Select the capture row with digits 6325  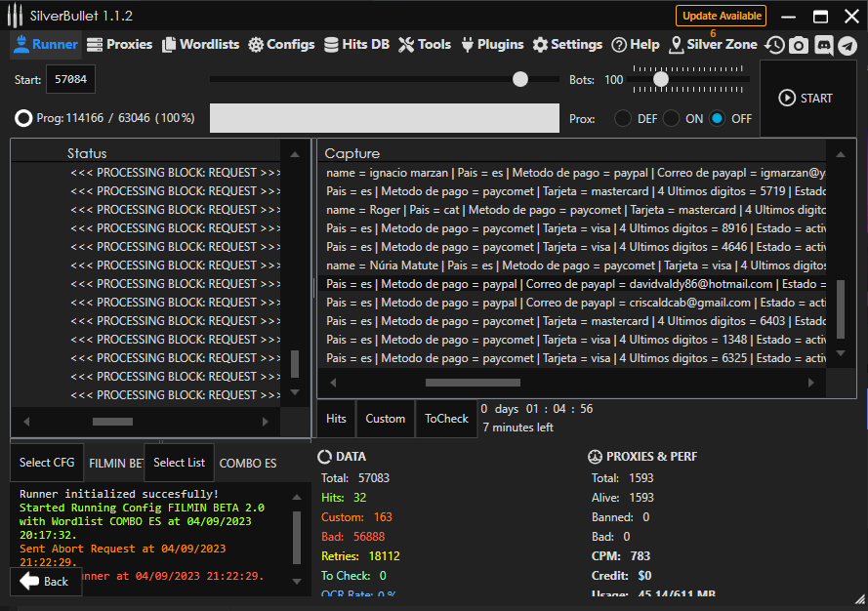(x=572, y=358)
